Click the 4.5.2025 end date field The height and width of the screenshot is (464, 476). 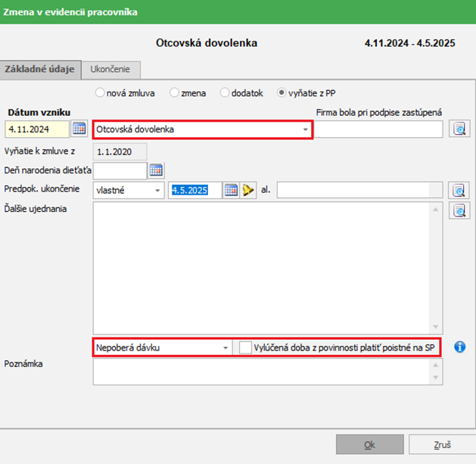(195, 191)
